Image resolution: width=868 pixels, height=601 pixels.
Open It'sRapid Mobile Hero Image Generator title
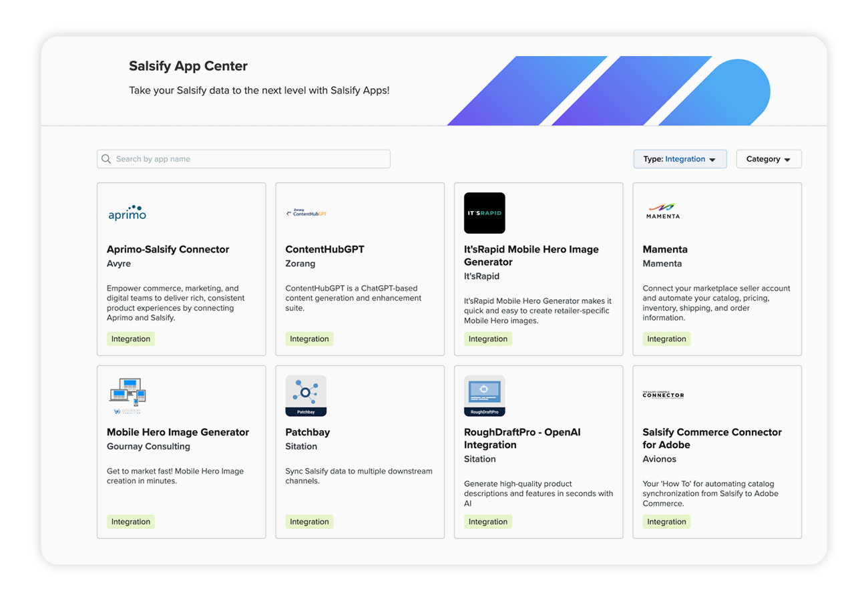tap(531, 256)
